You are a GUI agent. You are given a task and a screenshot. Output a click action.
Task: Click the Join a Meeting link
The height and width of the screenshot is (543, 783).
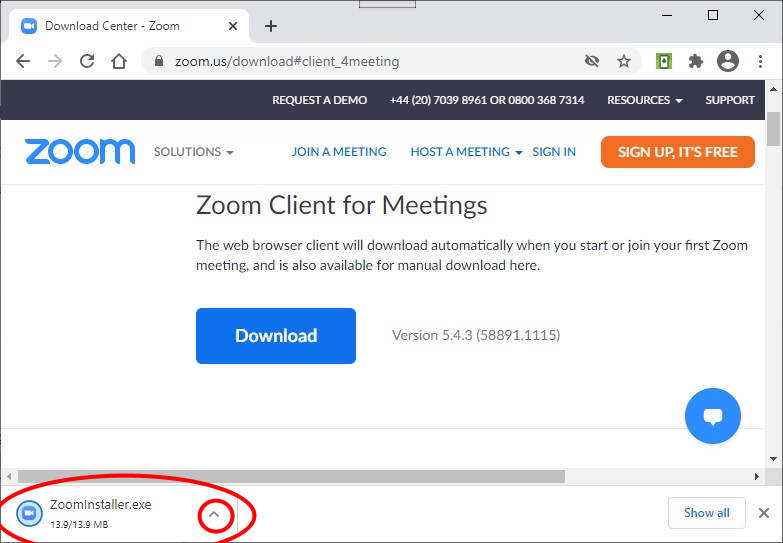(x=339, y=152)
